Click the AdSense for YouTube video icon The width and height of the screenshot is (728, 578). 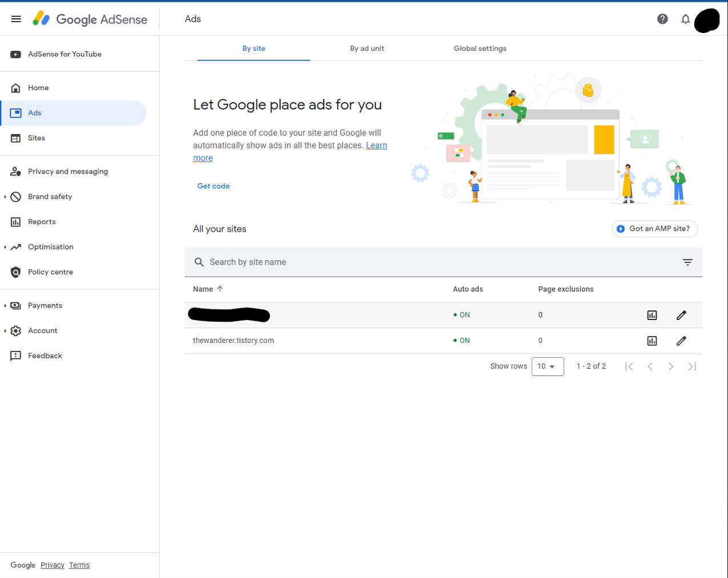pos(16,54)
